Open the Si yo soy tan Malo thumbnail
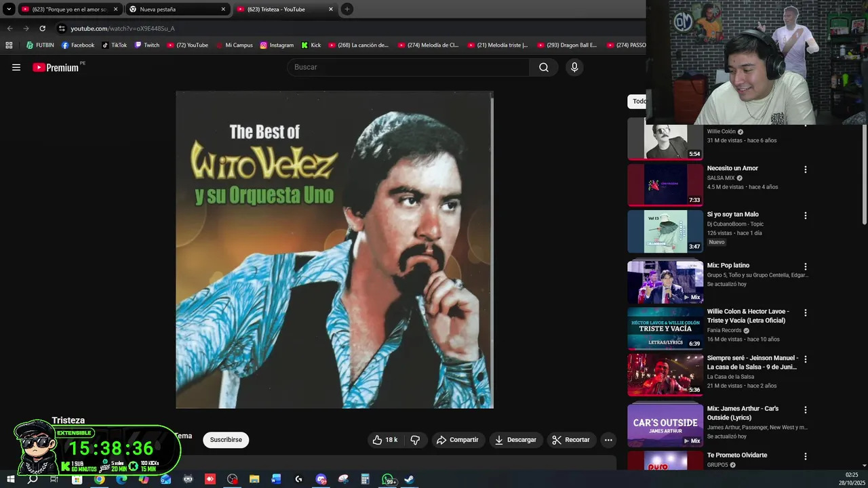The width and height of the screenshot is (868, 488). click(x=665, y=231)
